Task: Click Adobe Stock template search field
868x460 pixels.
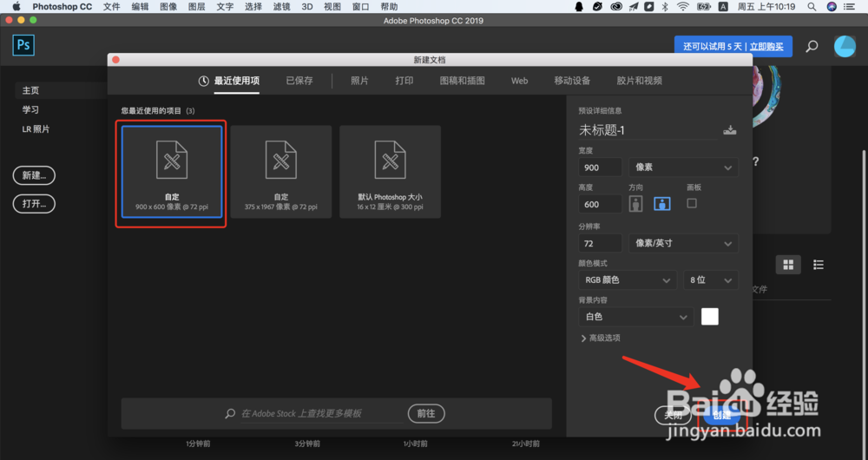Action: click(x=321, y=413)
